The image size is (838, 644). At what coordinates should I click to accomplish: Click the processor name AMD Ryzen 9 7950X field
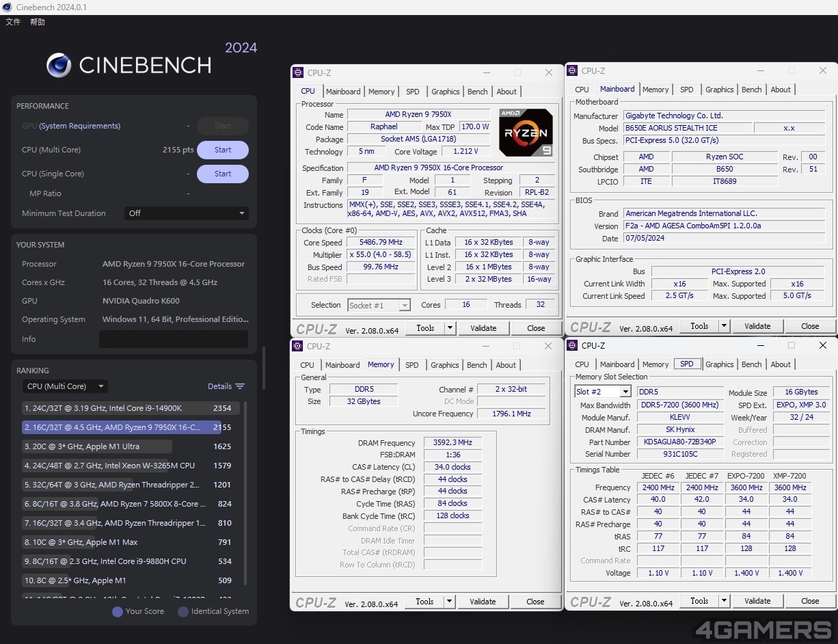[418, 114]
